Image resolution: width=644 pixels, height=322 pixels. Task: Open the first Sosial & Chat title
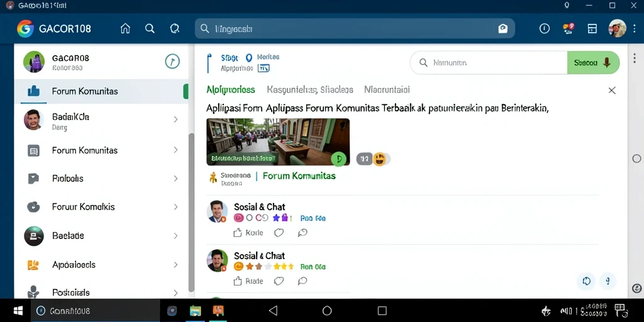259,207
